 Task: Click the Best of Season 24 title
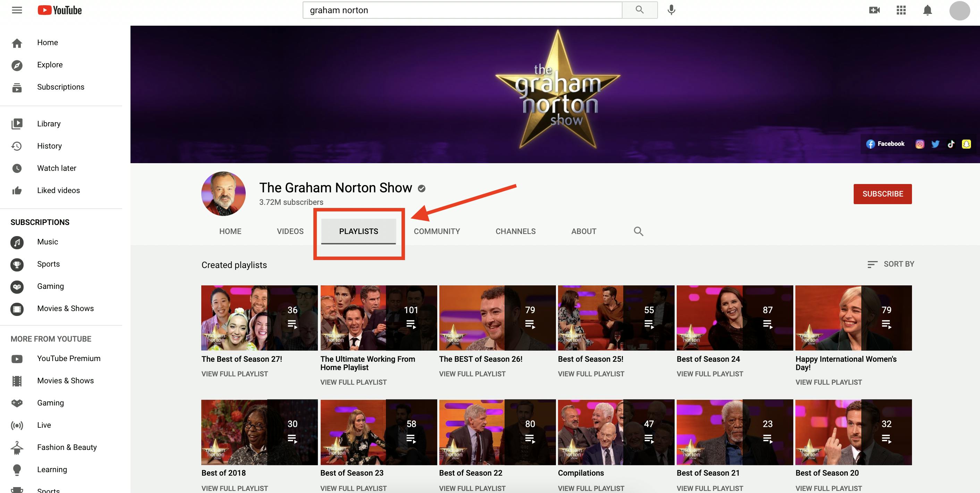click(x=708, y=359)
